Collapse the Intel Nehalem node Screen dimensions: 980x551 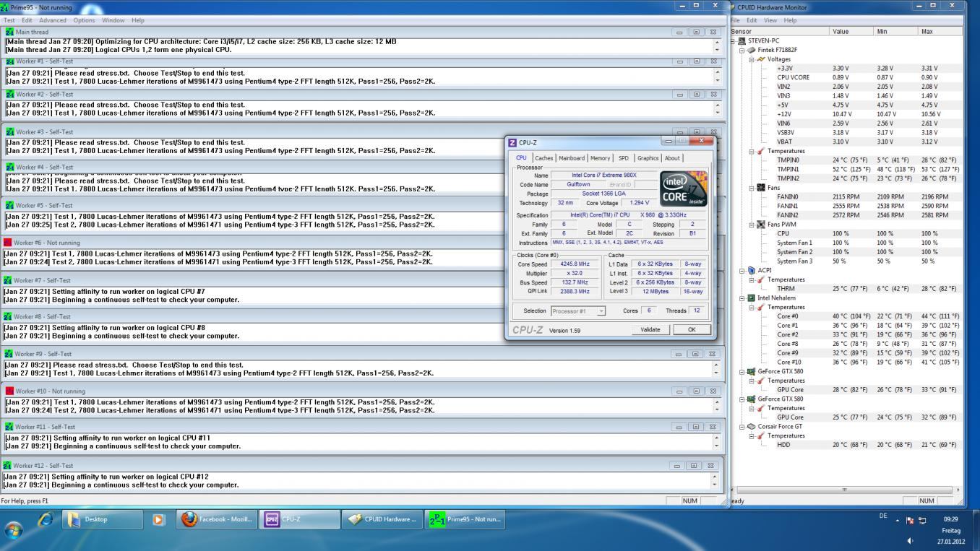coord(742,298)
